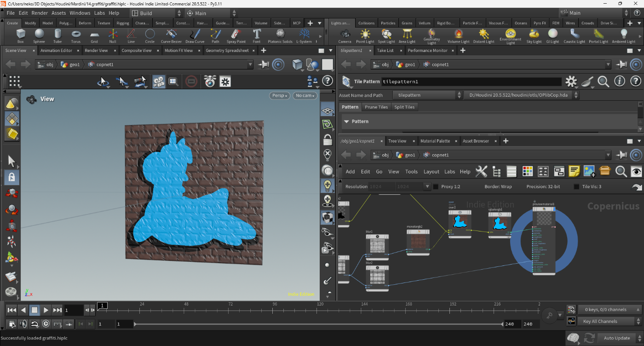Image resolution: width=644 pixels, height=346 pixels.
Task: Click the obj path button in scene view
Action: pos(46,65)
